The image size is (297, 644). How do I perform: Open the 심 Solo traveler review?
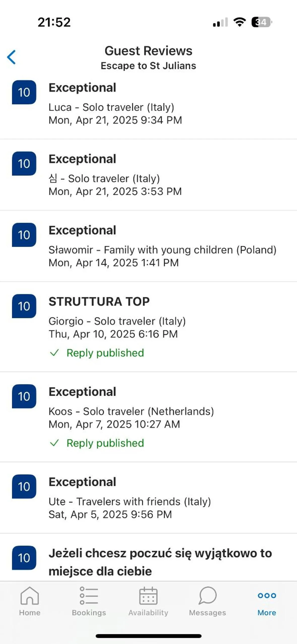[x=104, y=178]
